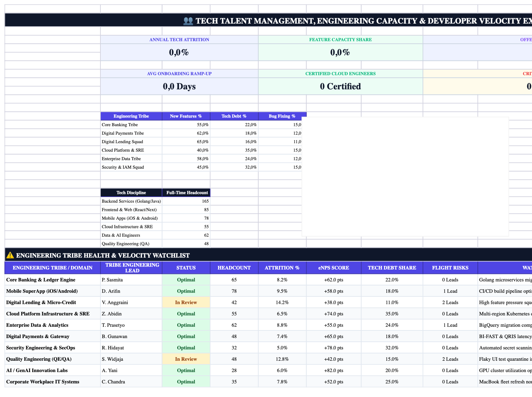Viewport: 532px width, 397px height.
Task: Select the AVG ONBOARDING RAMP-UP label
Action: 179,74
